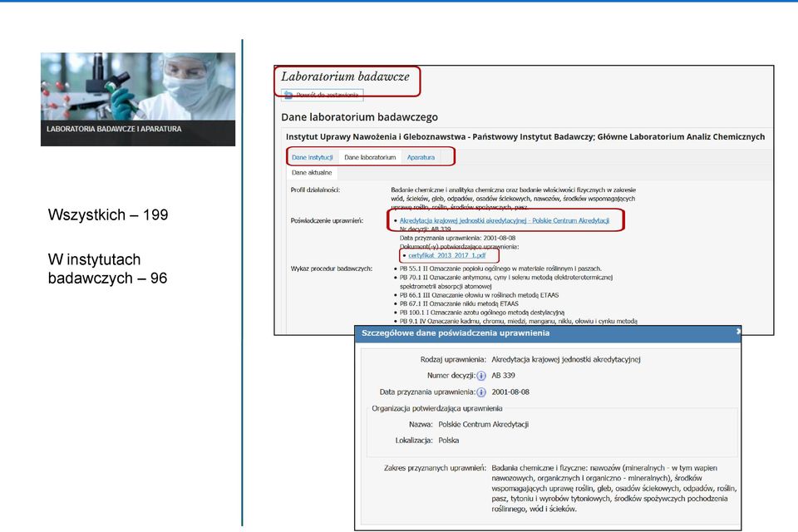This screenshot has width=798, height=532.
Task: Click the Lokalizacja value Polska
Action: (448, 441)
